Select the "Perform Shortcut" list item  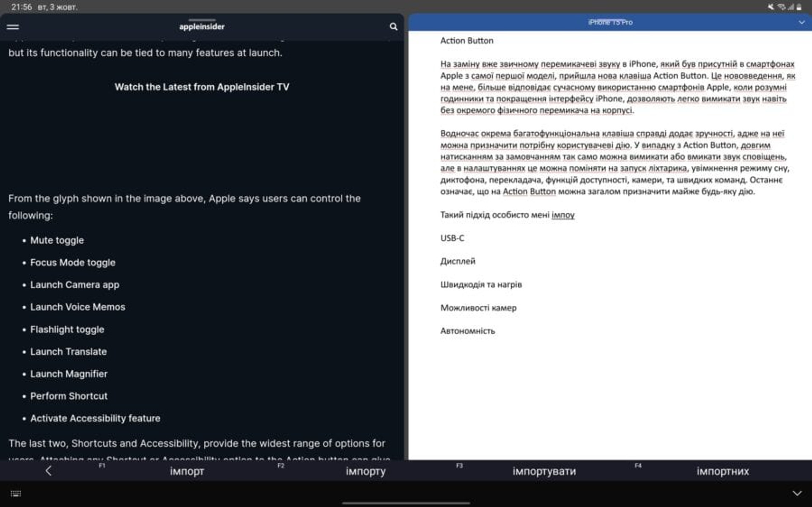(69, 396)
